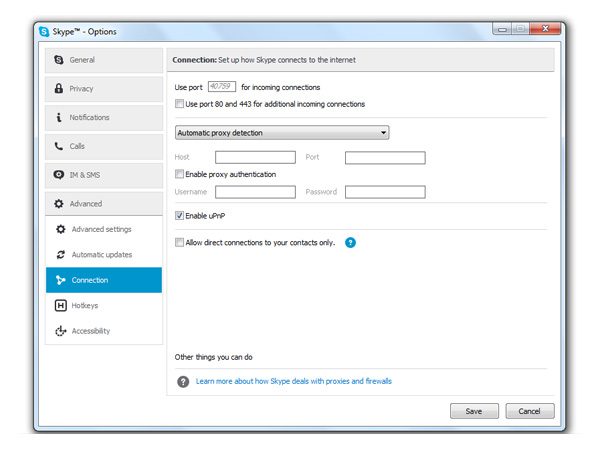Click the Calls phone handset icon
The height and width of the screenshot is (450, 600).
point(59,146)
